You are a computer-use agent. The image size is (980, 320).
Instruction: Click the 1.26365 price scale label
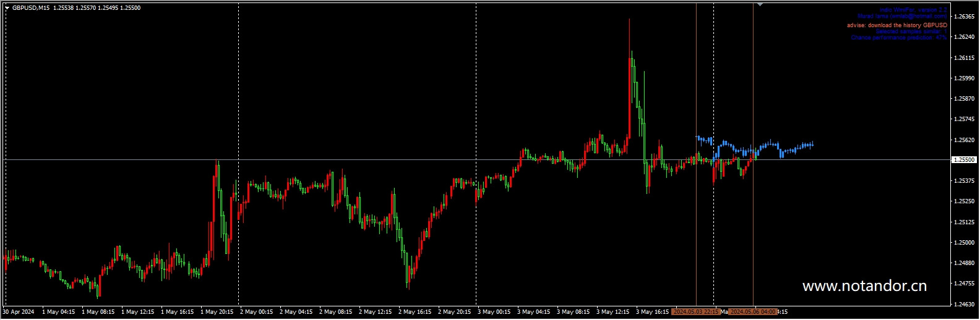coord(965,17)
